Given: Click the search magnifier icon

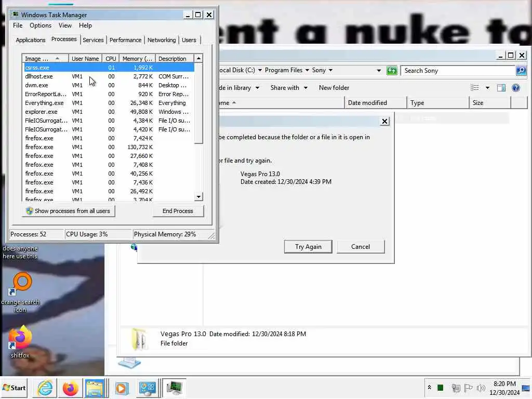Looking at the screenshot, I should click(x=521, y=71).
